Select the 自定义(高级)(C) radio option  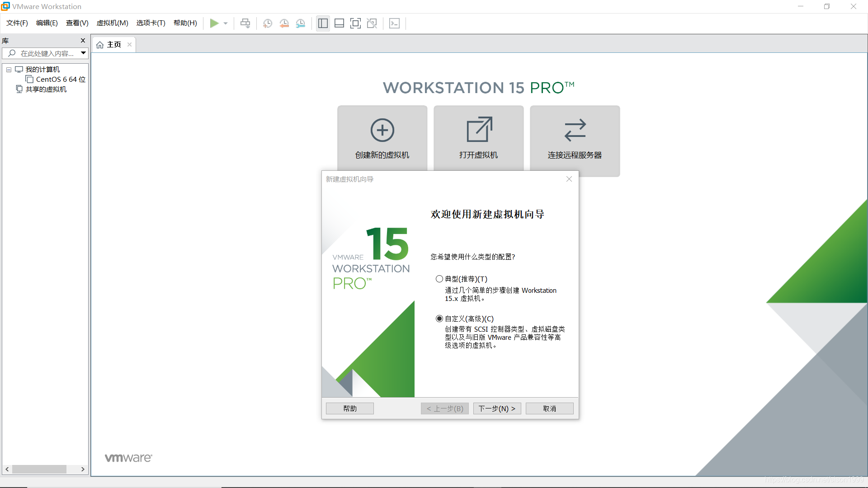(x=439, y=319)
